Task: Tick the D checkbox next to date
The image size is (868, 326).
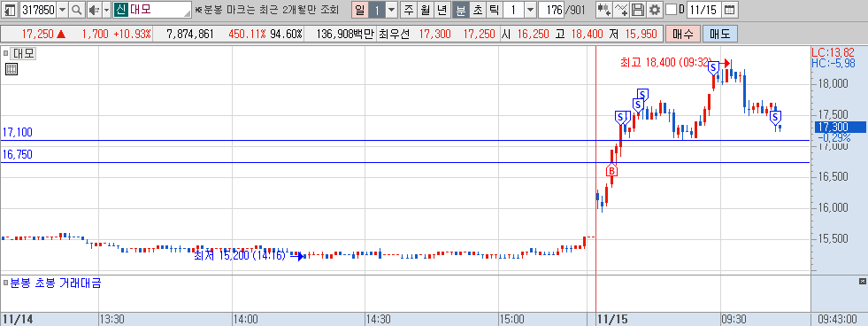Action: coord(671,10)
